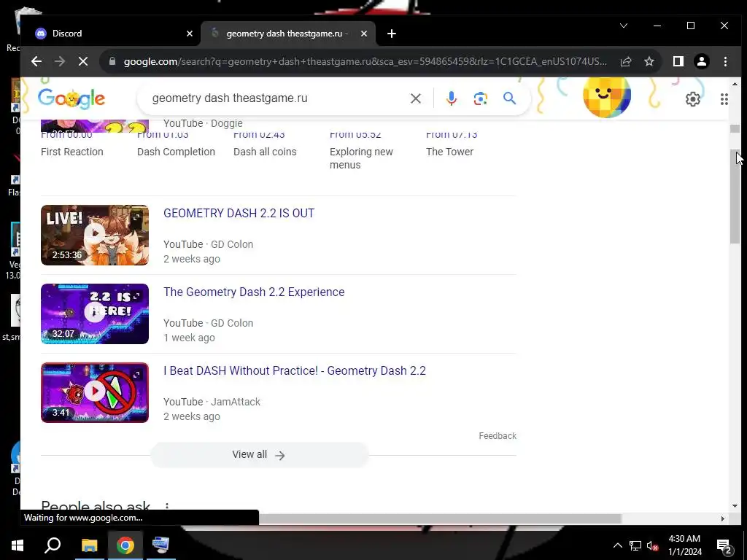This screenshot has height=560, width=747.
Task: Open The Geometry Dash 2.2 Experience link
Action: coord(254,292)
